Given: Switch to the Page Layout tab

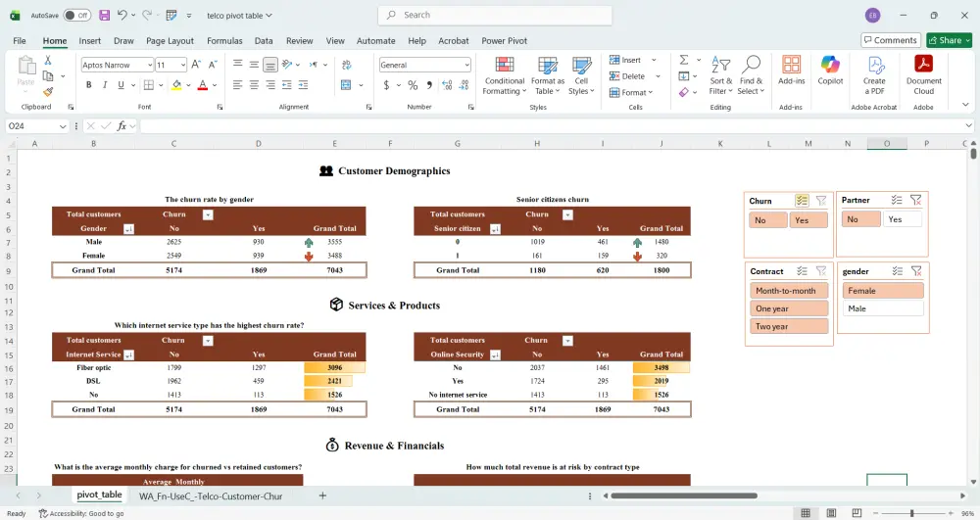Looking at the screenshot, I should (x=170, y=40).
